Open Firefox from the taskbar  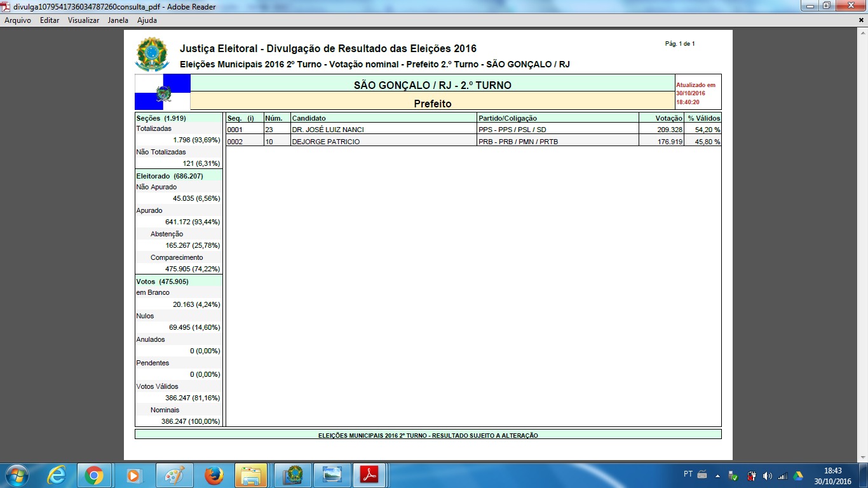click(x=214, y=475)
